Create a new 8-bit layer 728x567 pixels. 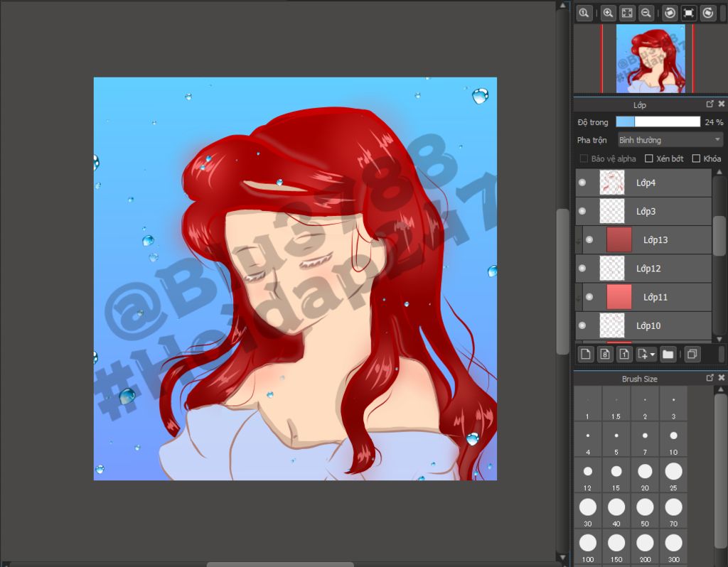tap(605, 355)
